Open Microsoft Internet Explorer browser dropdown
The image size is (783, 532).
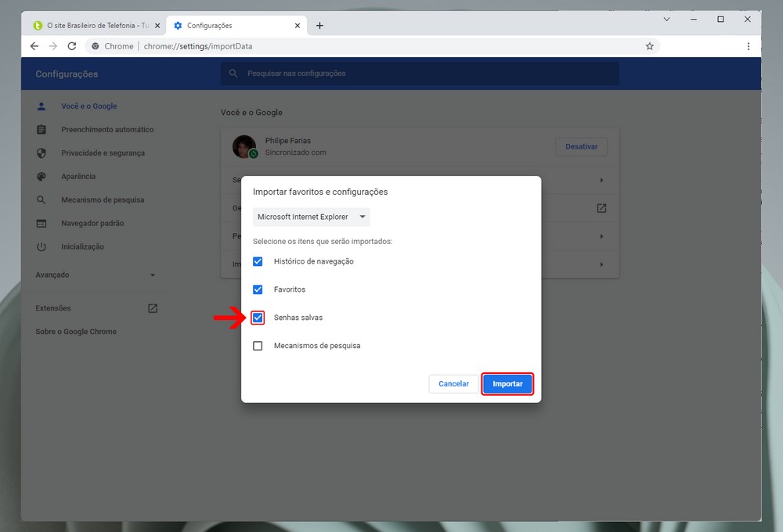point(312,217)
